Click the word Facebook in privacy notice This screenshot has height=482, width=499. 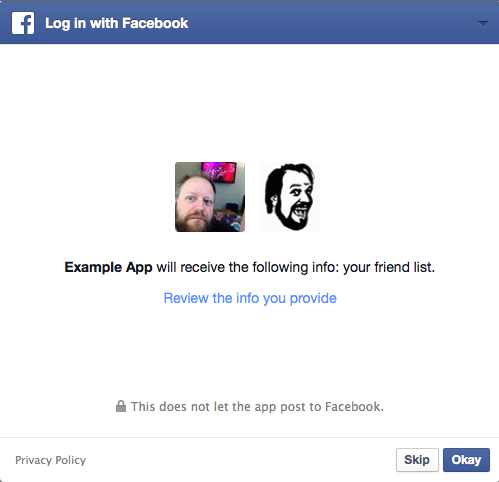tap(353, 407)
